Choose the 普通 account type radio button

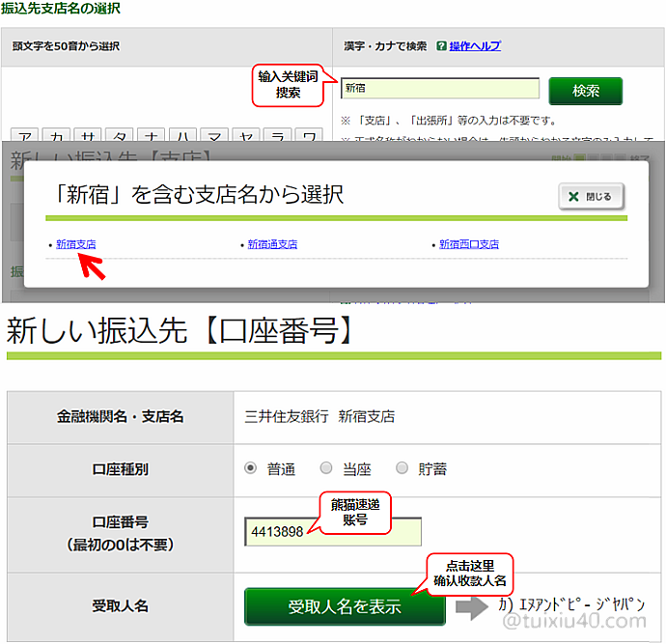click(x=250, y=467)
